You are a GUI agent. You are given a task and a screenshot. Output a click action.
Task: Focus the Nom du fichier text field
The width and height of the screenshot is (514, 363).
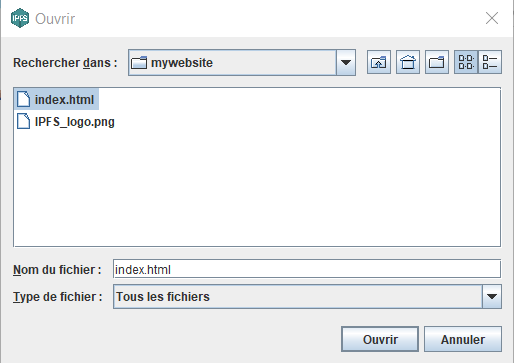pos(307,269)
